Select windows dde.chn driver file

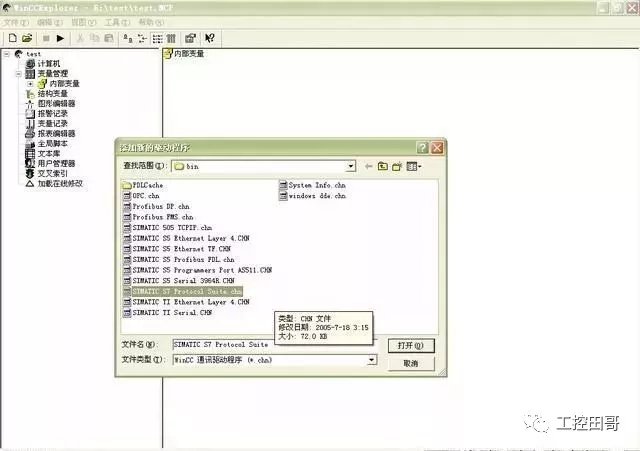coord(313,196)
